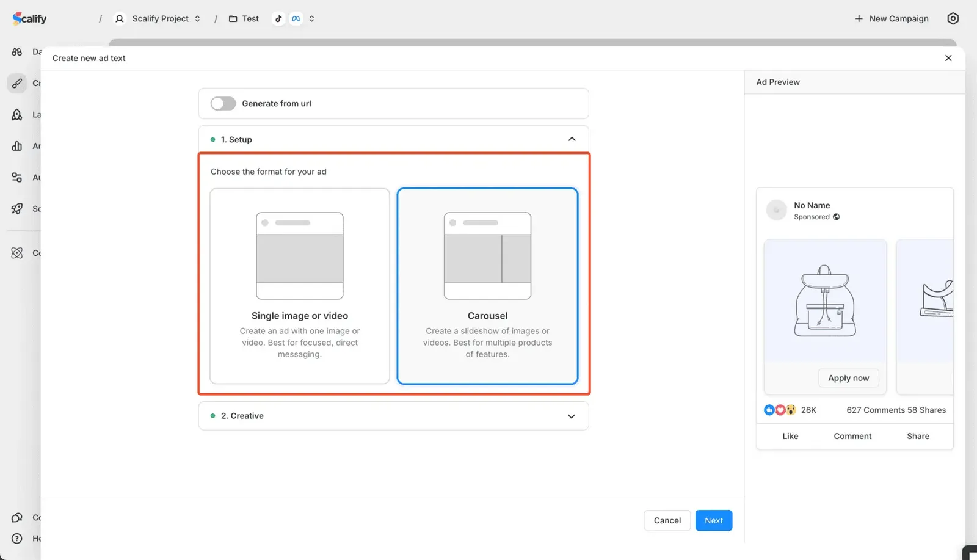Open the Automations sliders icon in sidebar

(x=16, y=177)
